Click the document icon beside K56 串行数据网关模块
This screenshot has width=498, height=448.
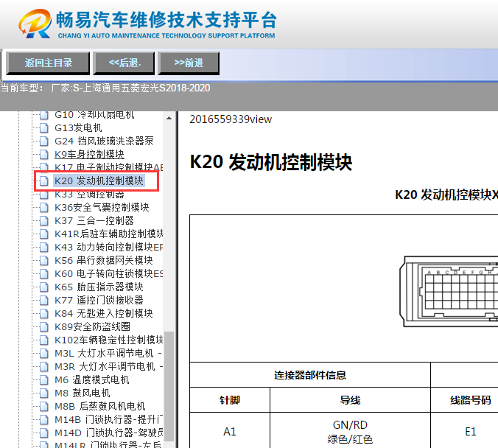(x=44, y=261)
